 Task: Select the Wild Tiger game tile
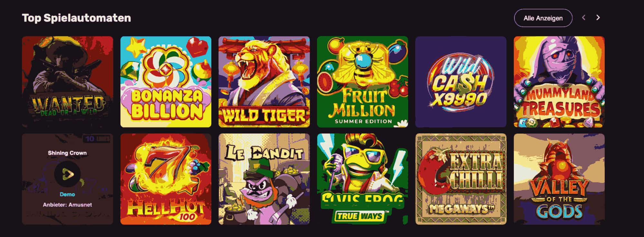click(264, 82)
